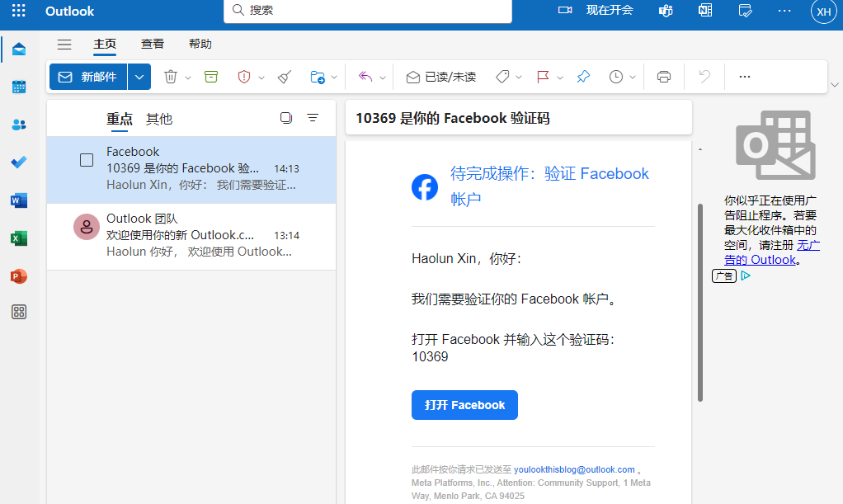Open Calendar from left sidebar
The height and width of the screenshot is (504, 843).
19,87
